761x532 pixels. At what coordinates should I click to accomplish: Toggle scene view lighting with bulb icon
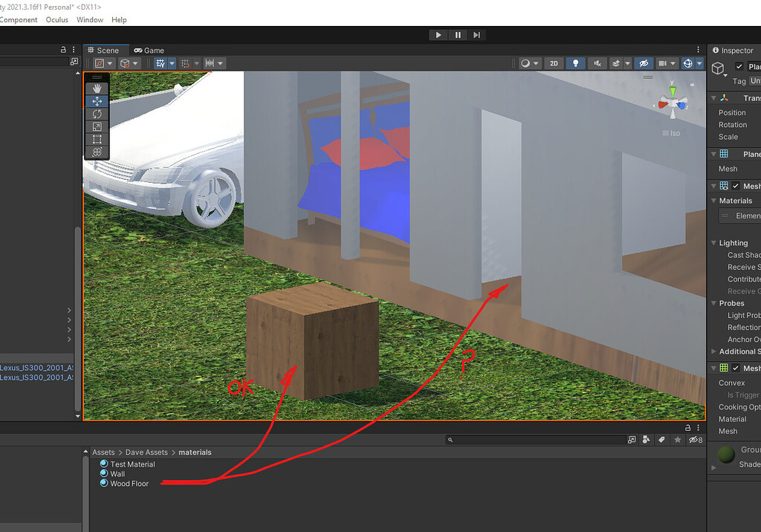point(576,63)
